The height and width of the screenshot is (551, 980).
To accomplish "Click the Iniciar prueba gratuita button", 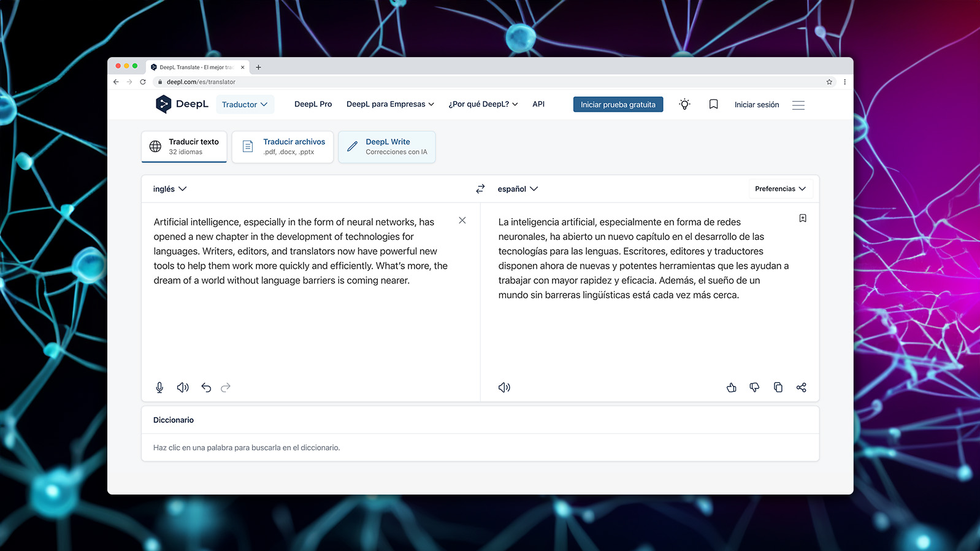I will click(618, 104).
